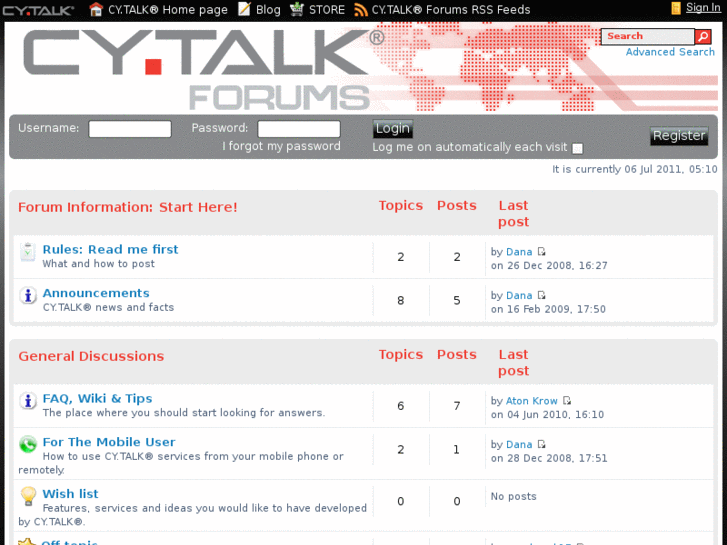Click the red search magnifier button
Viewport: 727px width, 545px height.
click(x=703, y=36)
